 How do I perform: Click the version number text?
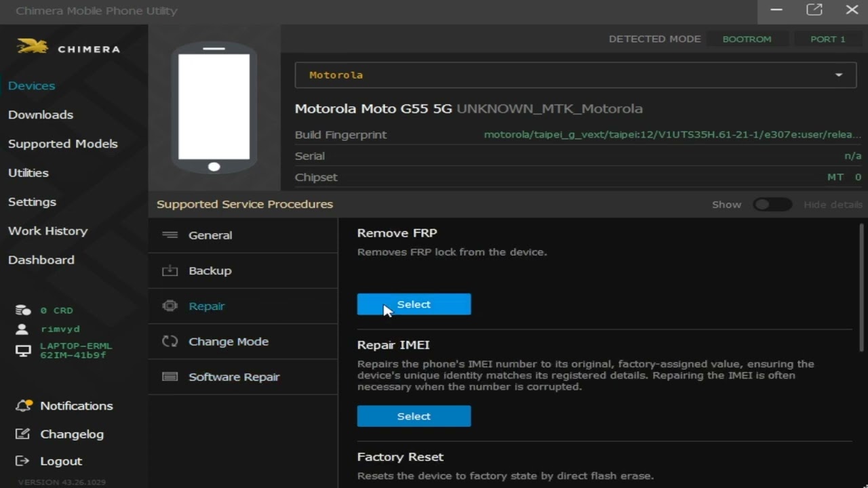coord(62,483)
